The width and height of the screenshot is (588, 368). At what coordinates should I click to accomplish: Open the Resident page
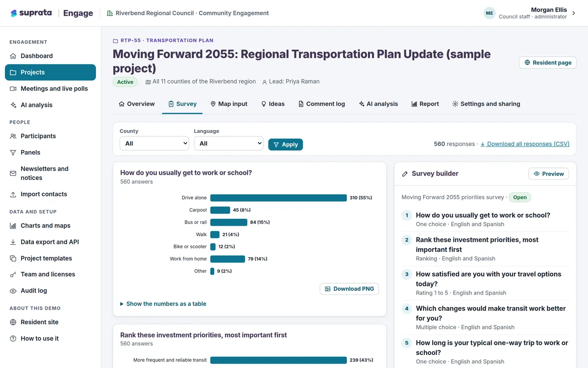[x=548, y=63]
